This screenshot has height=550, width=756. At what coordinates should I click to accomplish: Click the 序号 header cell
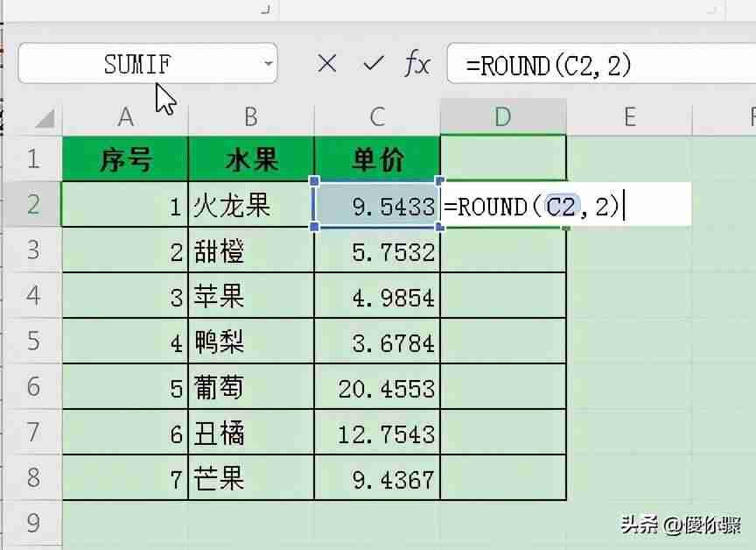(125, 159)
